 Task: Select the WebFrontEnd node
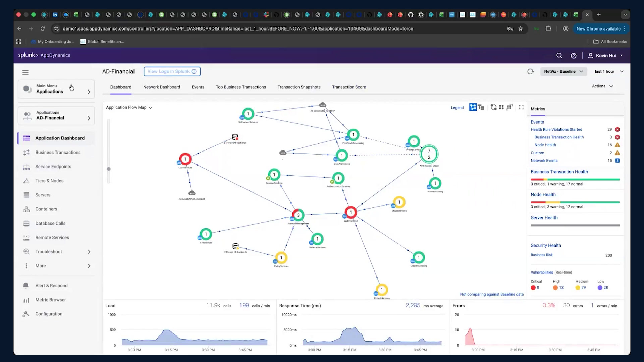tap(351, 212)
